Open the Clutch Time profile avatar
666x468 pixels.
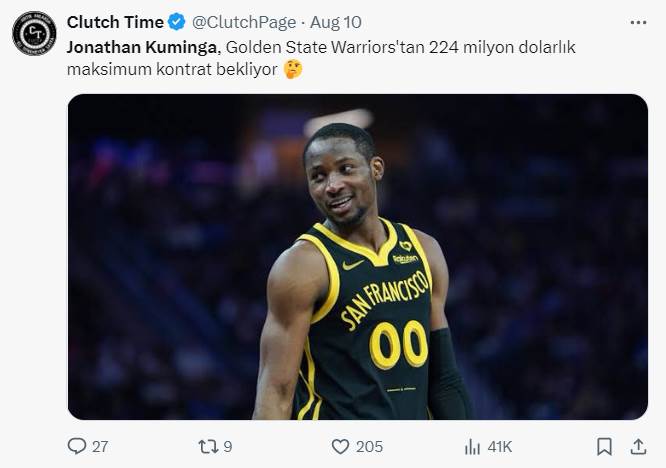point(34,34)
